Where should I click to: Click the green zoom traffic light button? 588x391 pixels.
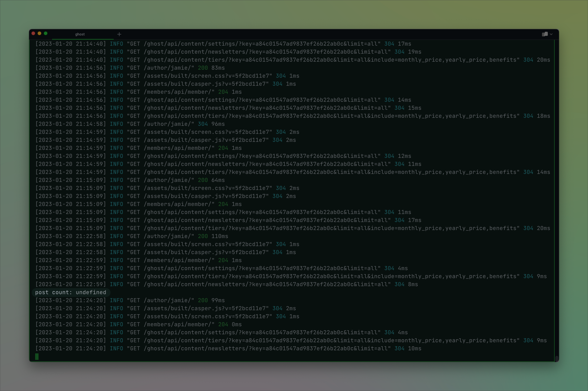click(45, 33)
